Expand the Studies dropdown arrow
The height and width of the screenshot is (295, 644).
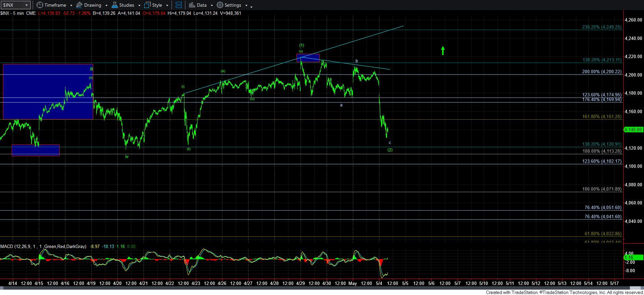click(139, 5)
